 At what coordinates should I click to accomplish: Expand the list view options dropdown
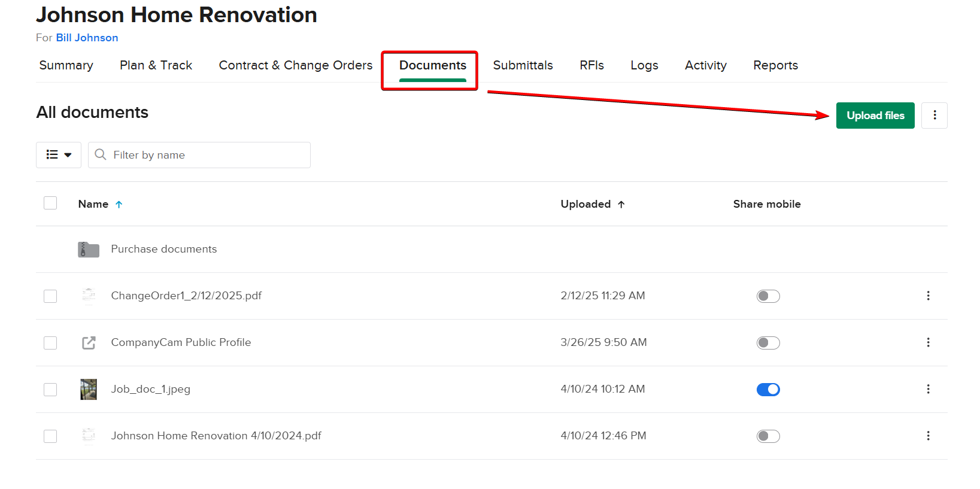click(x=59, y=155)
